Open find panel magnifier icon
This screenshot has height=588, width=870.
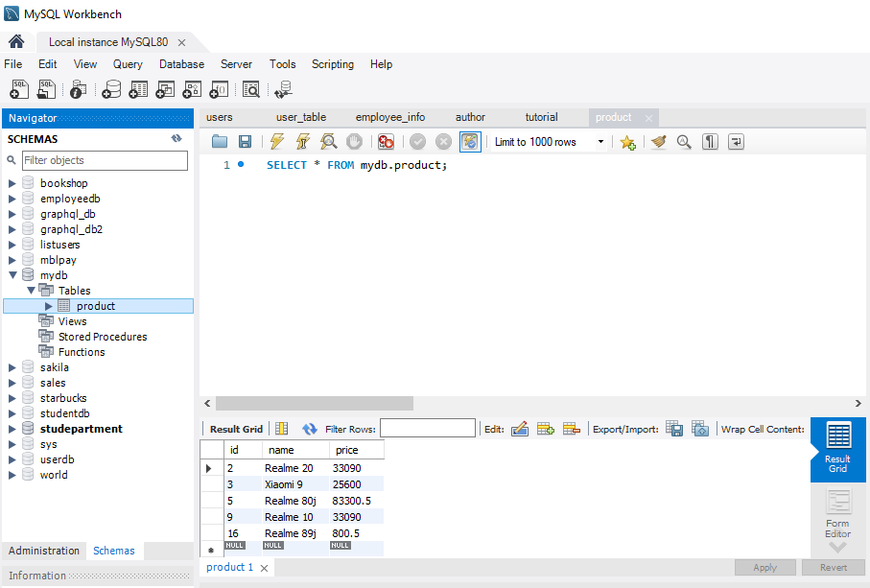(x=684, y=142)
